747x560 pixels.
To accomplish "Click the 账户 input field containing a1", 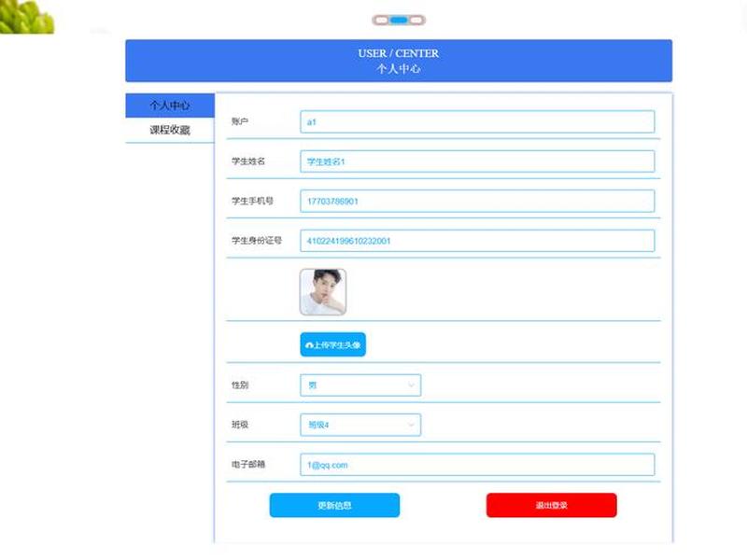I will 477,122.
